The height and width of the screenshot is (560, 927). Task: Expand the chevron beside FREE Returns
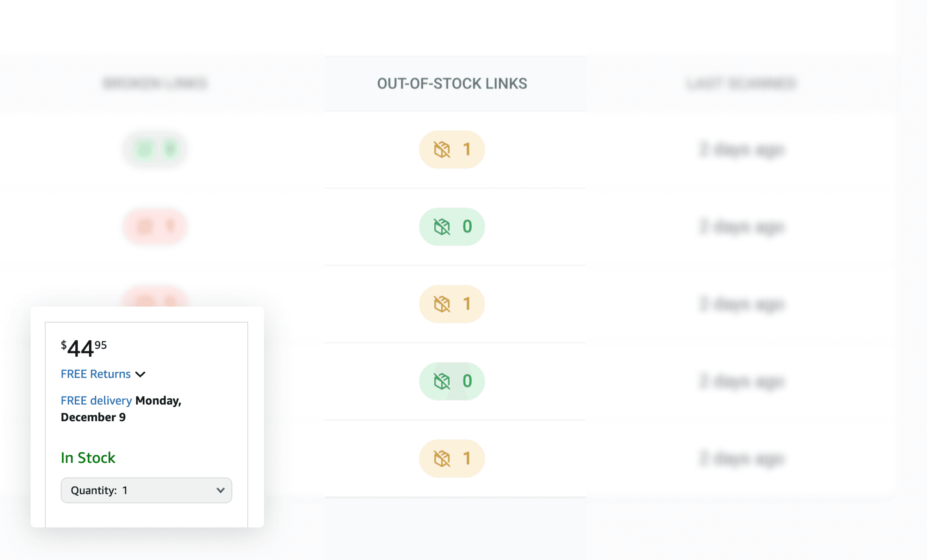coord(140,374)
